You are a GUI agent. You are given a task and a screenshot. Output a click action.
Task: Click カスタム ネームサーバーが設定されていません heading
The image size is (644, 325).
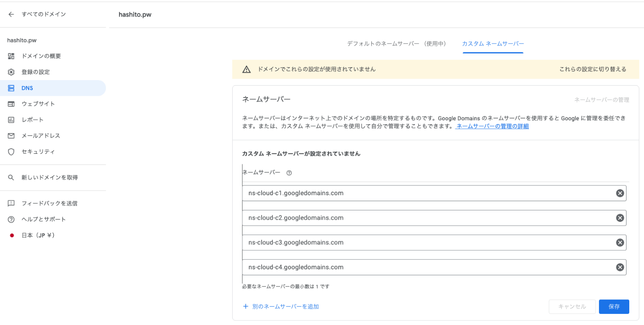coord(301,154)
